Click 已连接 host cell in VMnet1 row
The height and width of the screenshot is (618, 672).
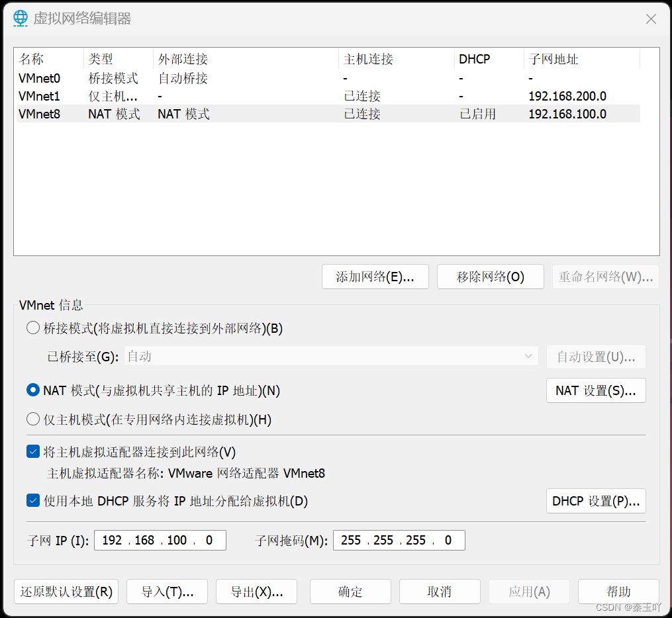click(362, 97)
